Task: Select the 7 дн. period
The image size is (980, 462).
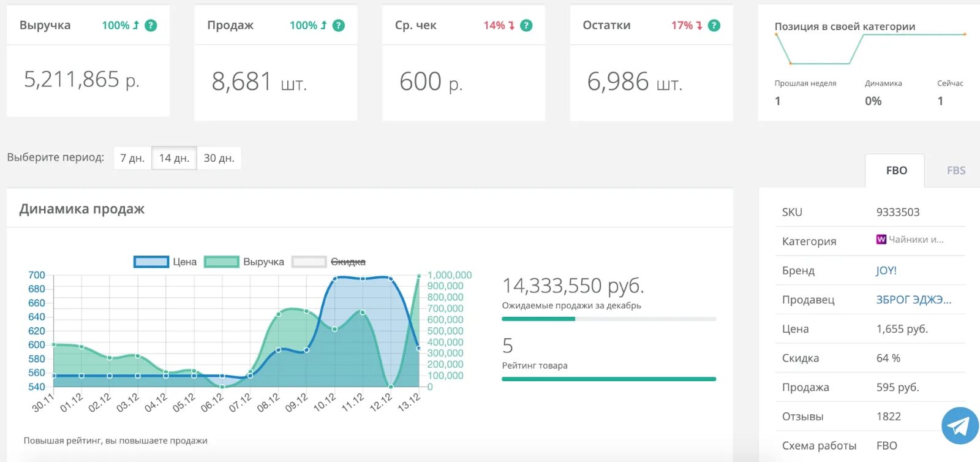Action: 132,158
